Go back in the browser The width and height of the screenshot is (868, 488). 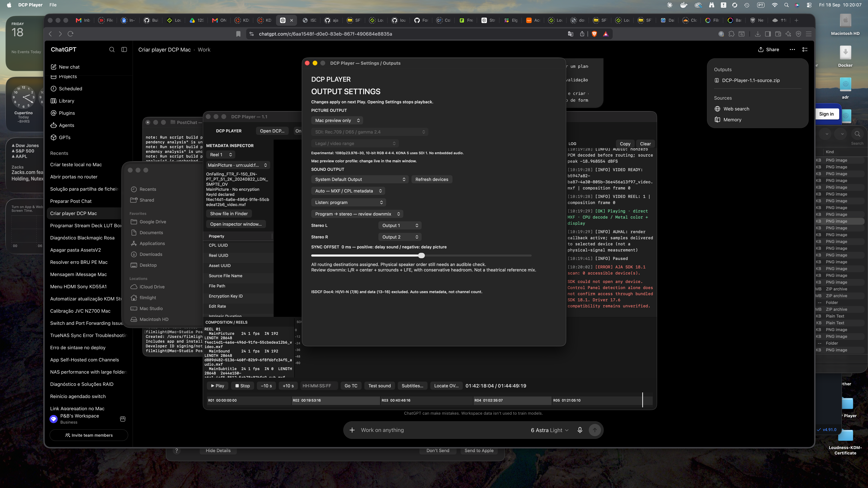click(x=50, y=34)
